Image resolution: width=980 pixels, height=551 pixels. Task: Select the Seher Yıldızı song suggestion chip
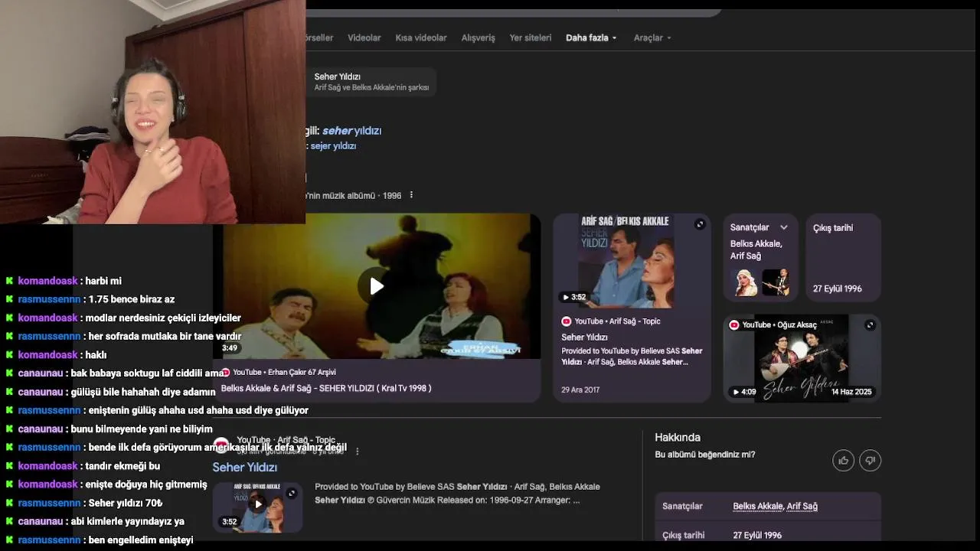click(x=371, y=82)
